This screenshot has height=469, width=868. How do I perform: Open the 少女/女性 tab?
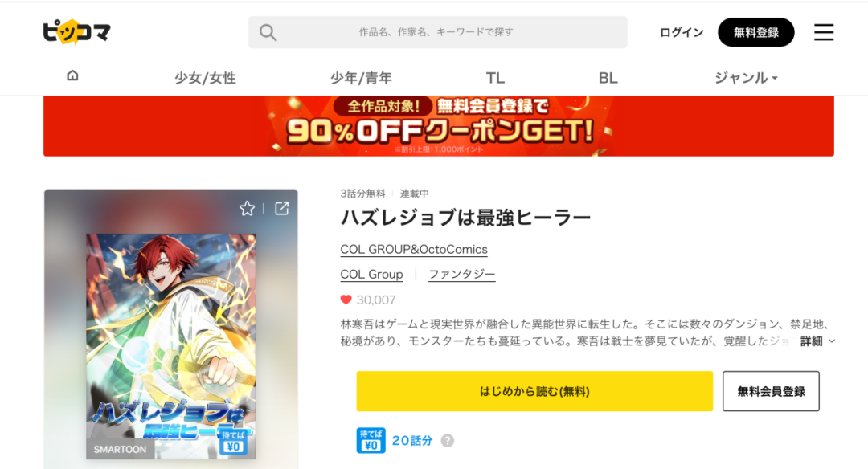point(206,78)
